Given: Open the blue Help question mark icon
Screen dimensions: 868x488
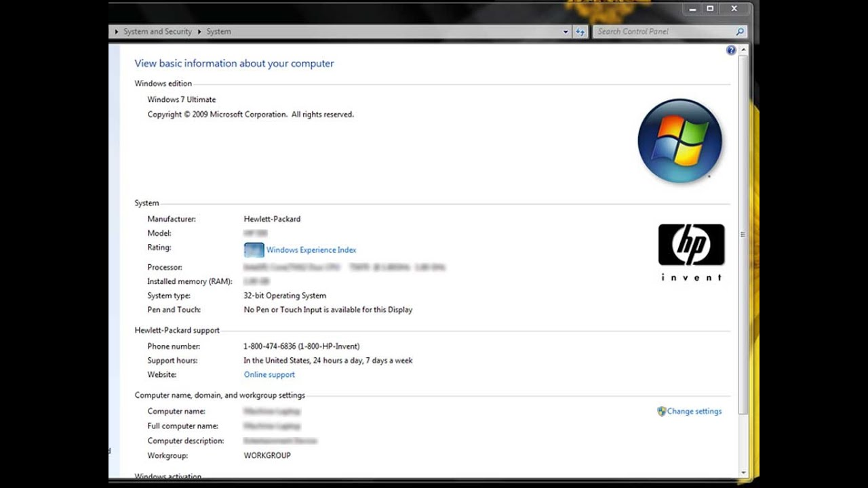Looking at the screenshot, I should point(731,50).
